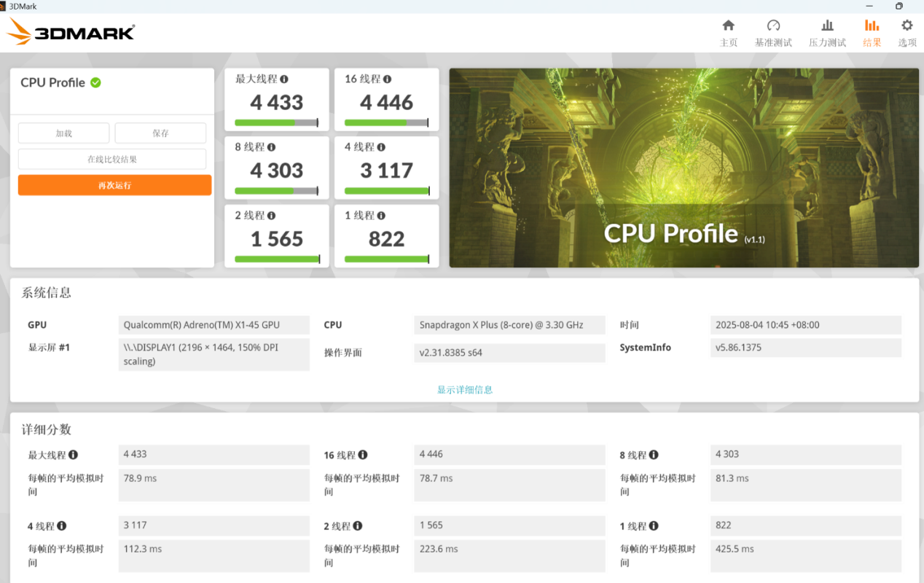Click the 223.6 ms simulation time value

[509, 556]
